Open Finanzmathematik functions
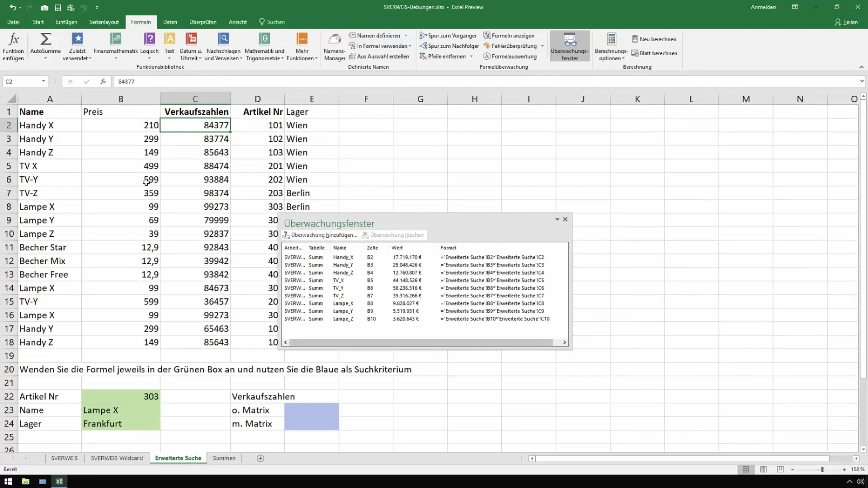This screenshot has width=868, height=488. 116,47
